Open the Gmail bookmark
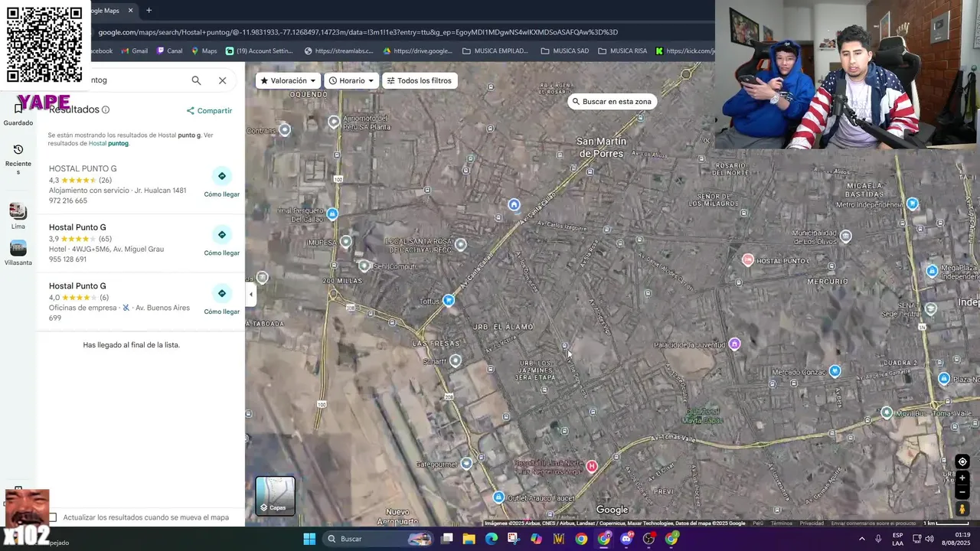The width and height of the screenshot is (980, 551). point(135,51)
